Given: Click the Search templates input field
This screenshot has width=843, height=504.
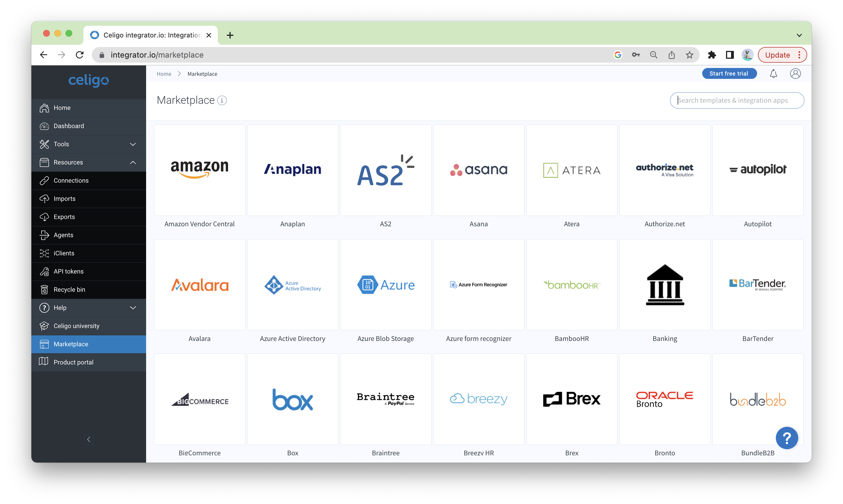Looking at the screenshot, I should point(737,100).
